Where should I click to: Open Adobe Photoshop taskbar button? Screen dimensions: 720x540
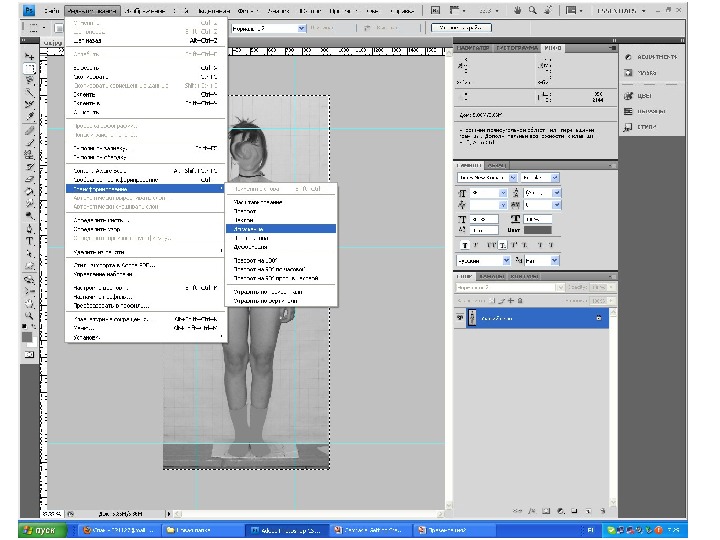tap(287, 530)
